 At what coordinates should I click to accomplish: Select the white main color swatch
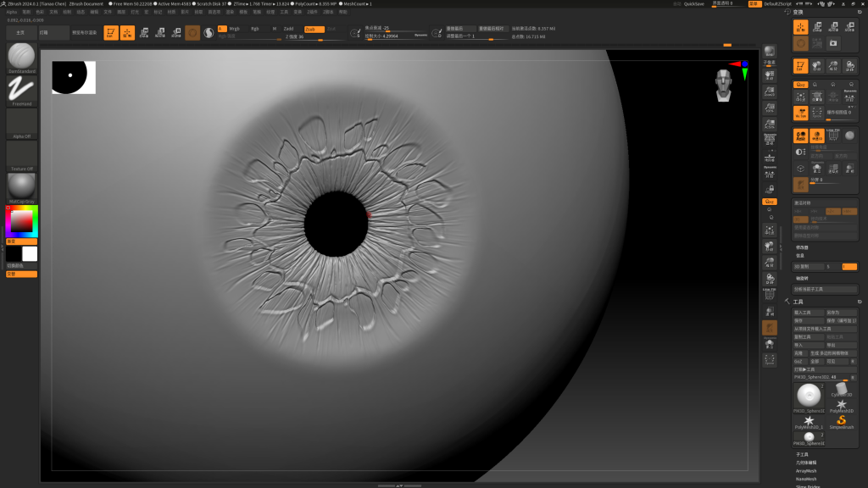click(30, 254)
